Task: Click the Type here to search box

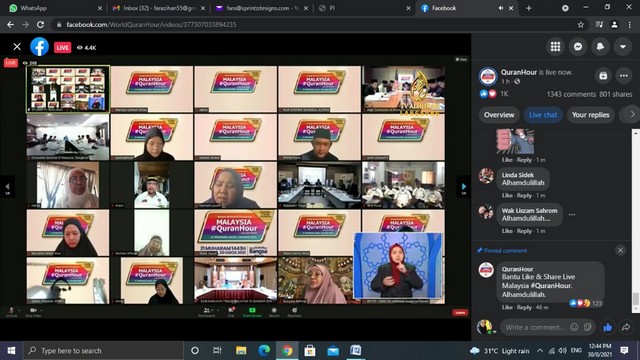Action: click(x=103, y=350)
